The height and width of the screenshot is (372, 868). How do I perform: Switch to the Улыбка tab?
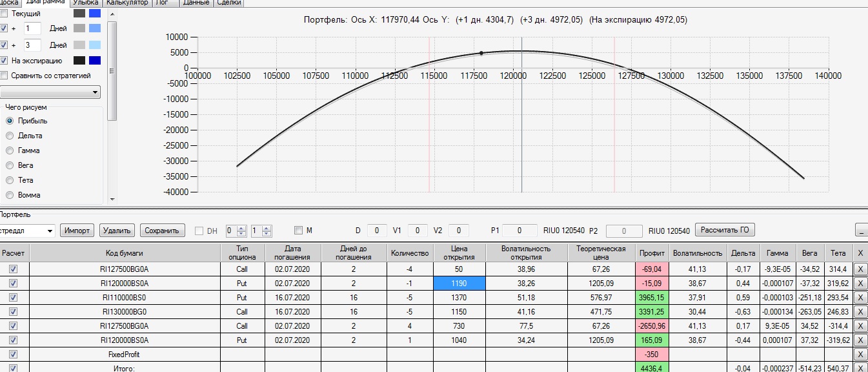point(86,3)
